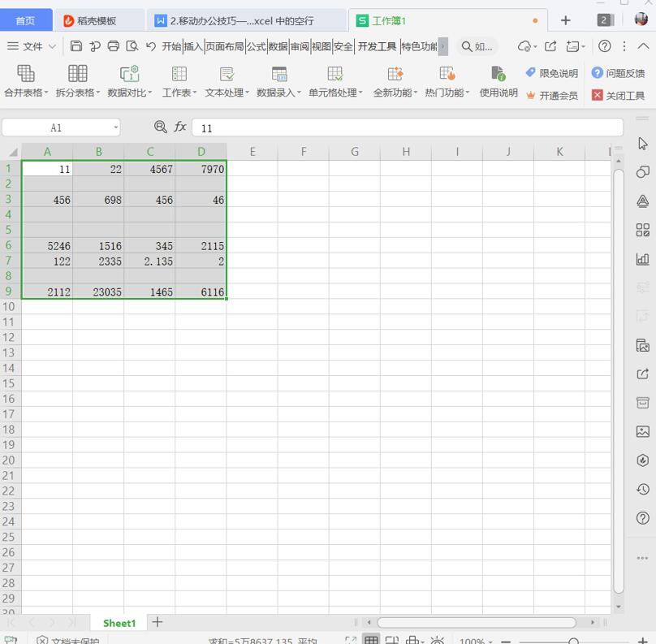Screen dimensions: 656x644
Task: Open 使用说明 usage guide icon
Action: (498, 74)
